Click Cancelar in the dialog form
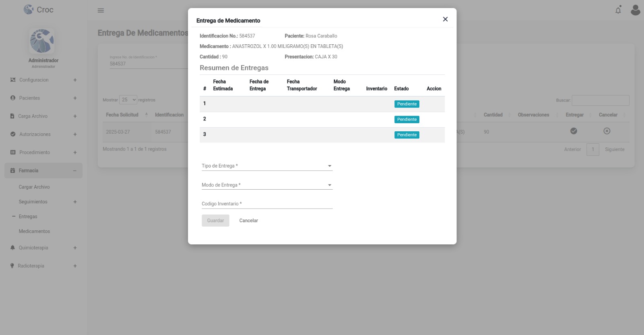The image size is (644, 335). pos(248,221)
